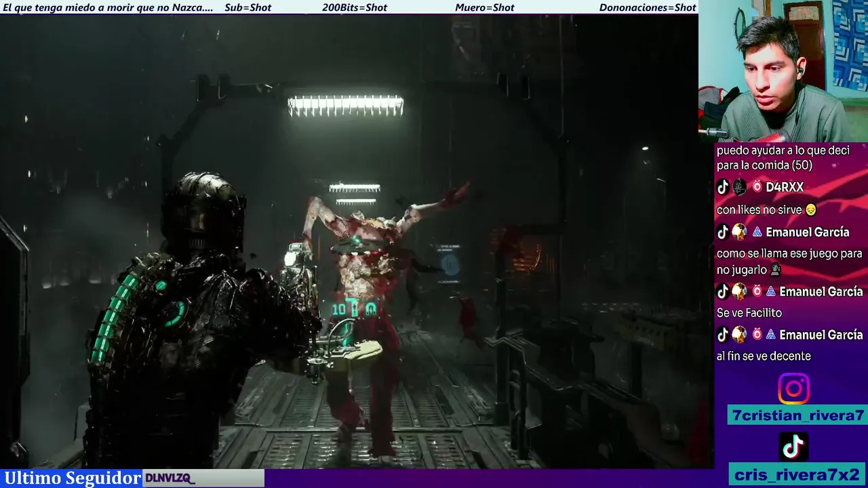
Task: Click the 'como se llama ese juego' message
Action: click(x=789, y=262)
